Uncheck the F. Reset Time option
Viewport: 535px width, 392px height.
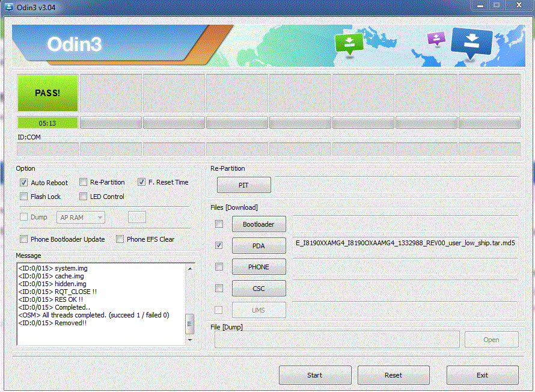142,182
